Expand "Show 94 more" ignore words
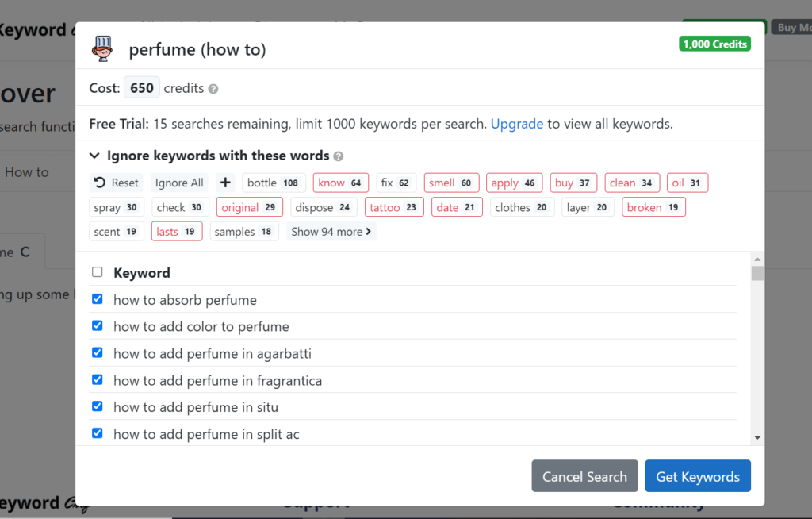The width and height of the screenshot is (812, 519). pos(331,232)
